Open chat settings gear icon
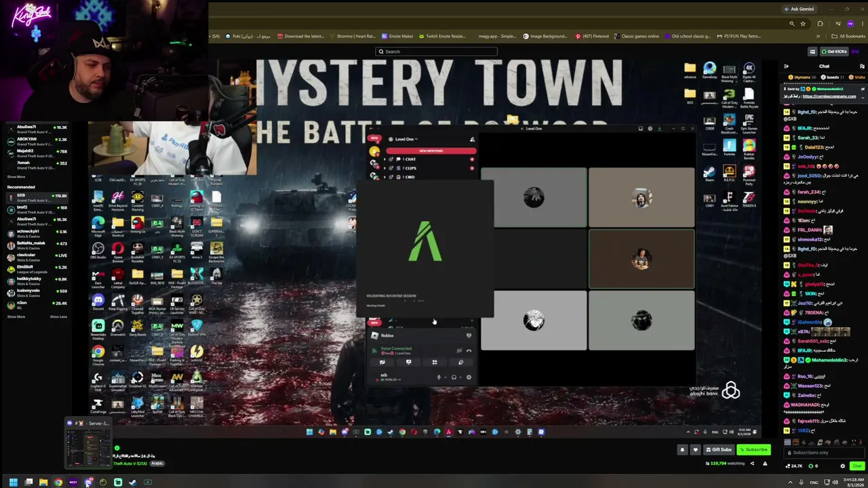The width and height of the screenshot is (868, 488). [x=843, y=466]
